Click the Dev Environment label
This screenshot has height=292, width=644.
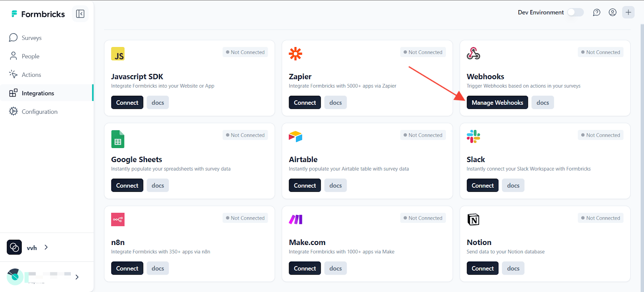click(x=541, y=12)
